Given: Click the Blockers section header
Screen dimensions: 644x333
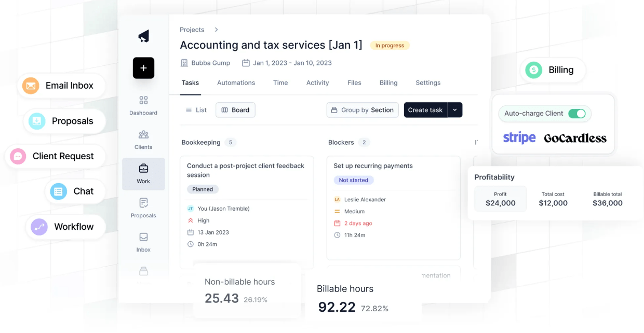Looking at the screenshot, I should point(341,142).
